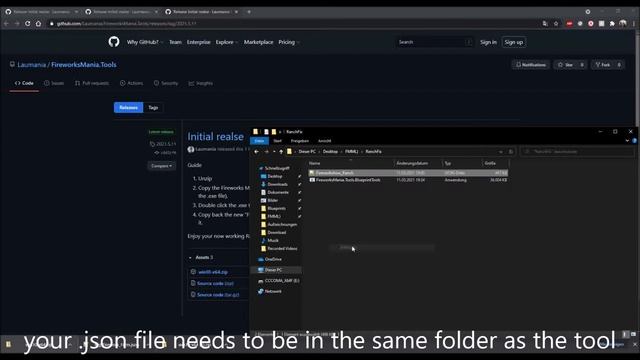Select the Releases button
The height and width of the screenshot is (360, 640).
tap(129, 107)
